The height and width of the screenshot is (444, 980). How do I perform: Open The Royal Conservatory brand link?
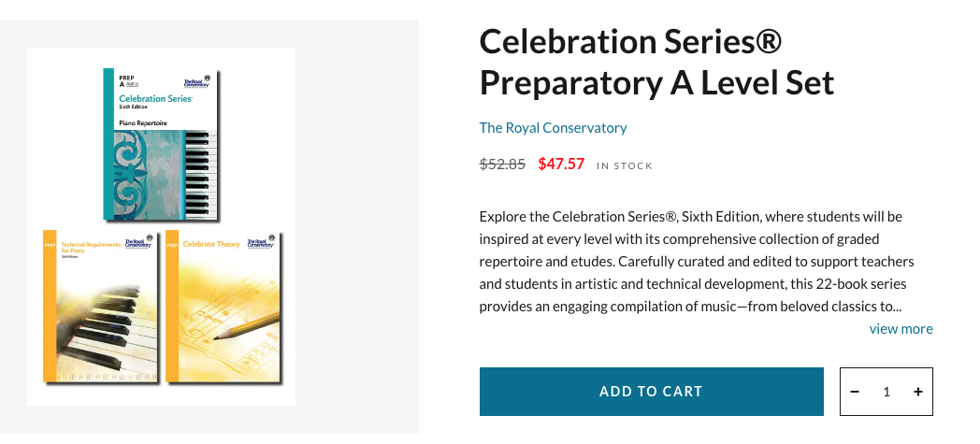click(x=553, y=127)
